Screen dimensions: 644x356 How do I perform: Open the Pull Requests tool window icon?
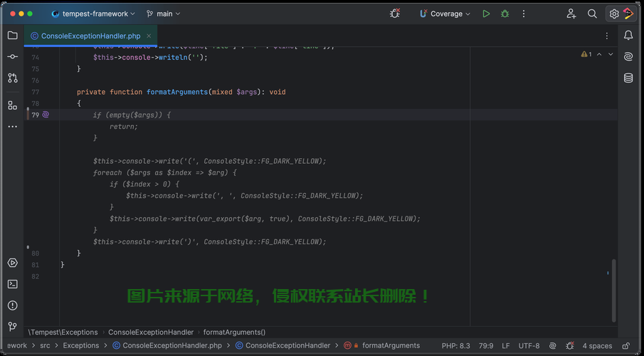[x=12, y=78]
